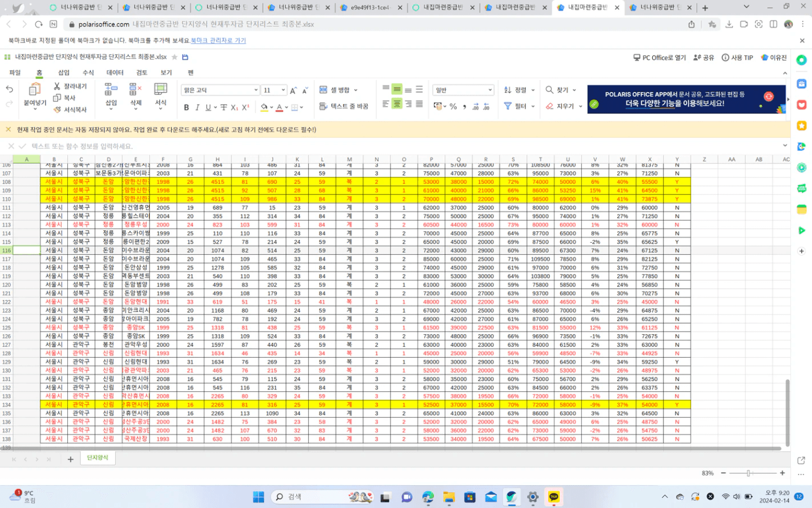The image size is (812, 508).
Task: Toggle strikethrough formatting
Action: (224, 108)
